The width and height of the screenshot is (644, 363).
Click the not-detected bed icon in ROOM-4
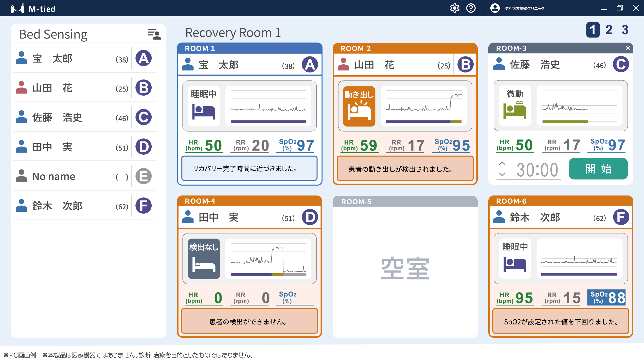[204, 259]
